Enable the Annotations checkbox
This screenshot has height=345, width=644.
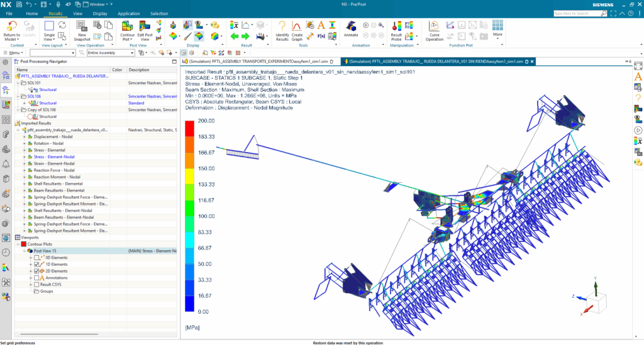point(36,278)
